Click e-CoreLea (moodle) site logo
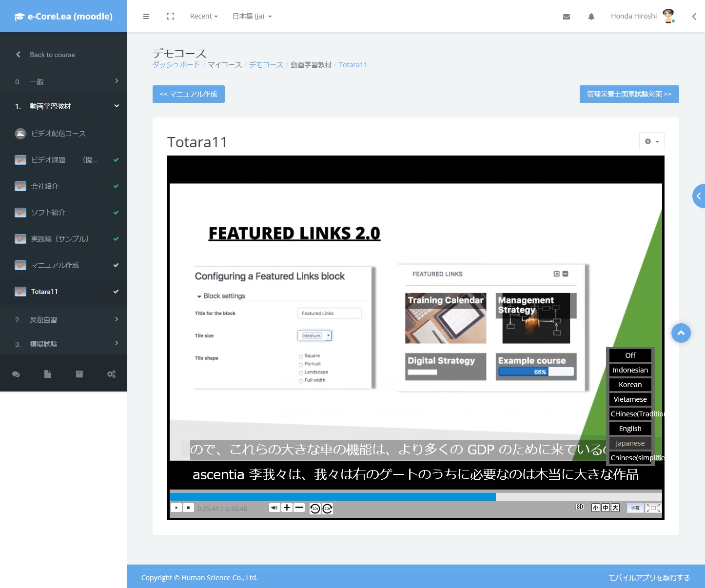705x588 pixels. [63, 17]
